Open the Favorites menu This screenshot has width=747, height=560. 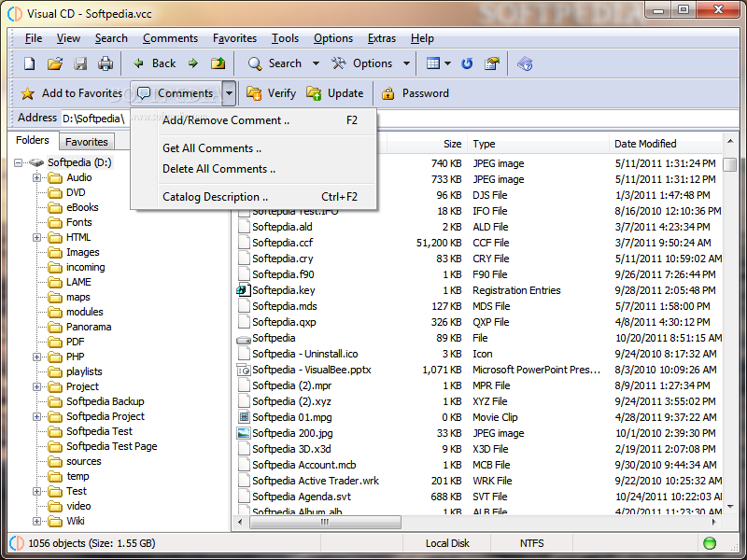click(234, 38)
